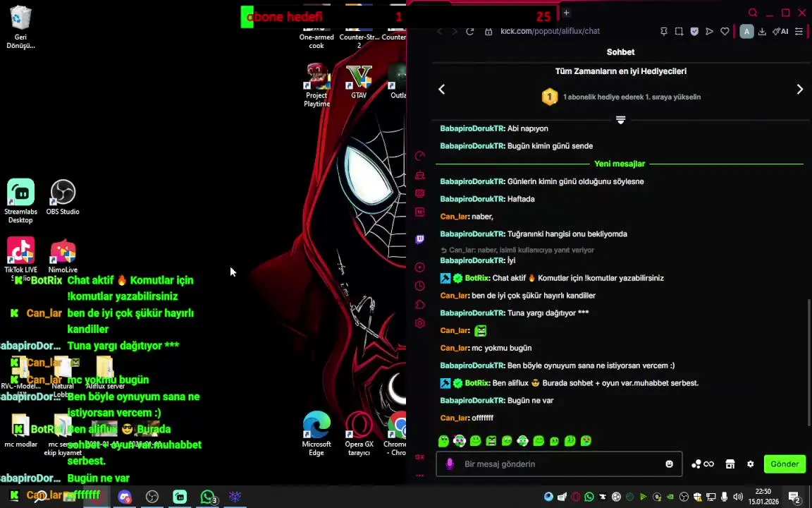Open OBS Studio desktop shortcut
Image resolution: width=812 pixels, height=508 pixels.
(x=63, y=197)
